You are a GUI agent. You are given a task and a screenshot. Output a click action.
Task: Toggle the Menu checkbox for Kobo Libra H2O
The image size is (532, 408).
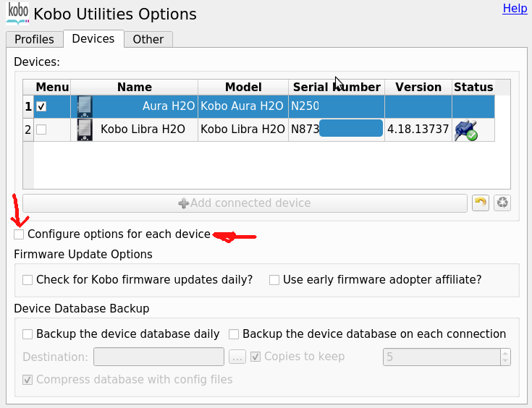[x=42, y=129]
